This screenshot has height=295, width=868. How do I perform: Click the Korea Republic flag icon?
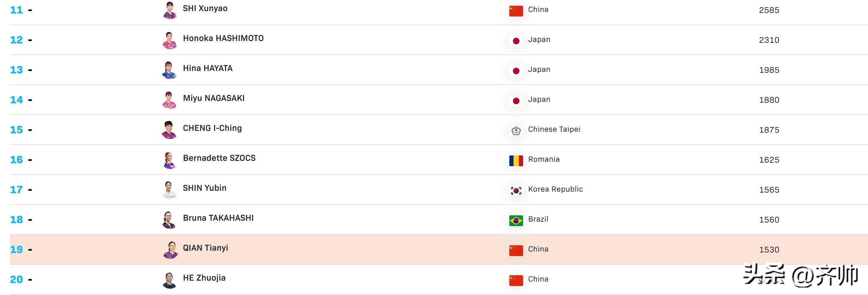point(516,191)
